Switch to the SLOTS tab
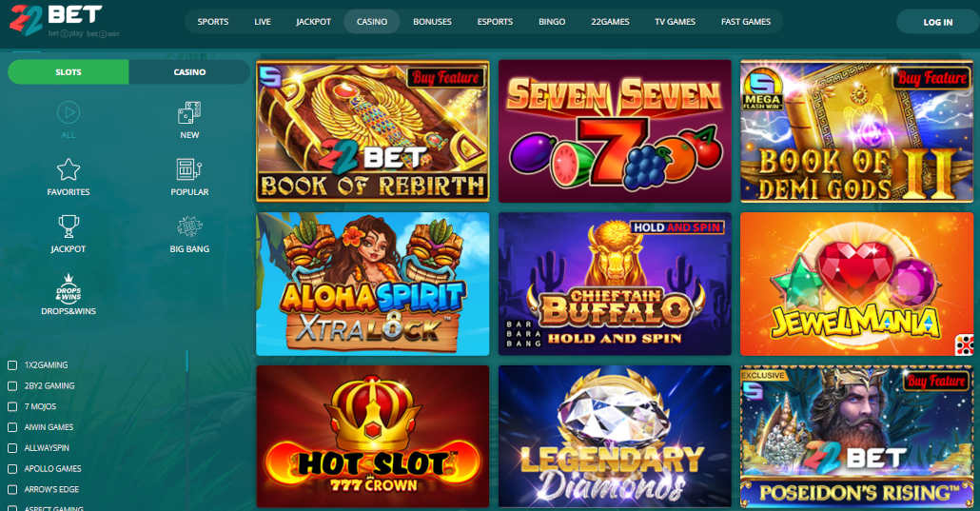980x511 pixels. click(69, 72)
